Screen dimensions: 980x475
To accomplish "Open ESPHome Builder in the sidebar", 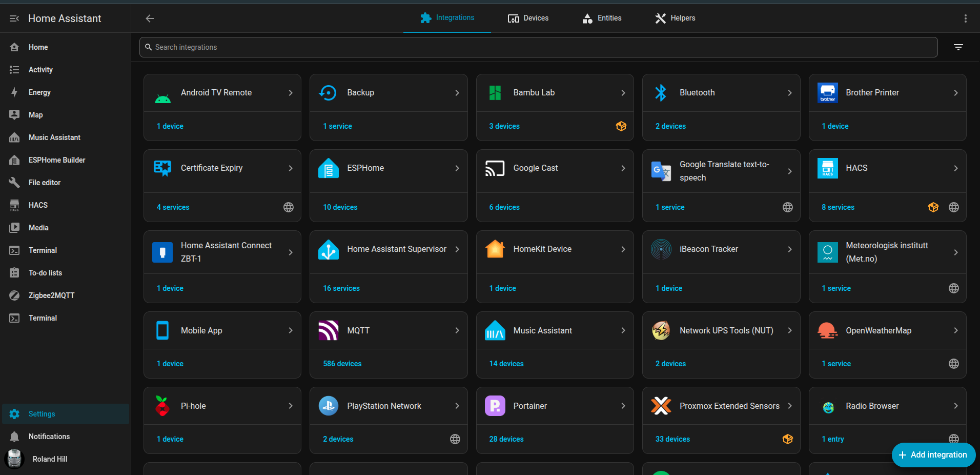I will point(66,160).
